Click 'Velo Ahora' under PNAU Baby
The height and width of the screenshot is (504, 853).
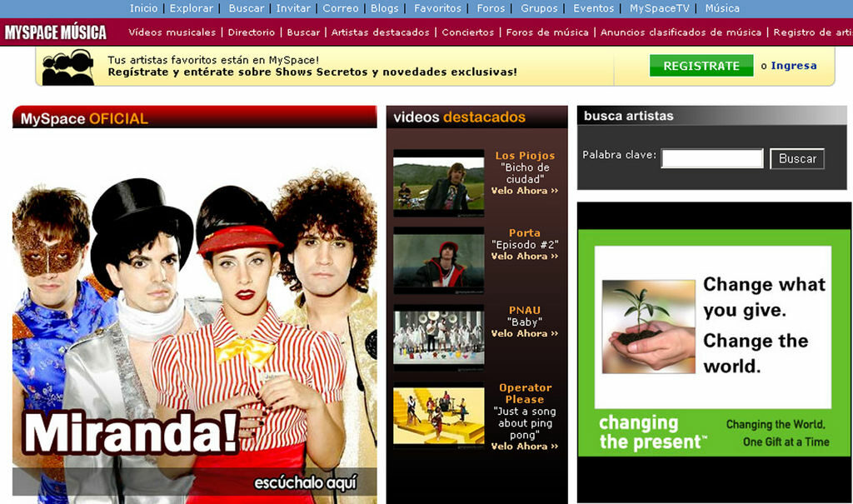[x=525, y=334]
